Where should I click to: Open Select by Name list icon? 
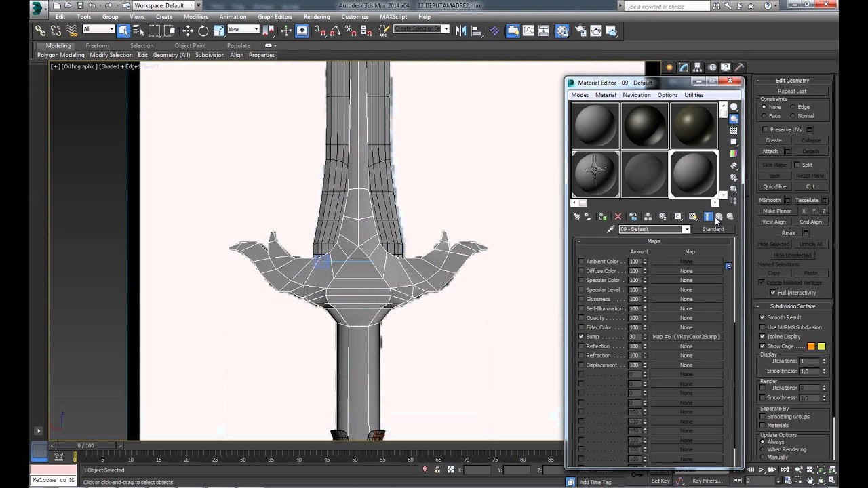coord(139,30)
